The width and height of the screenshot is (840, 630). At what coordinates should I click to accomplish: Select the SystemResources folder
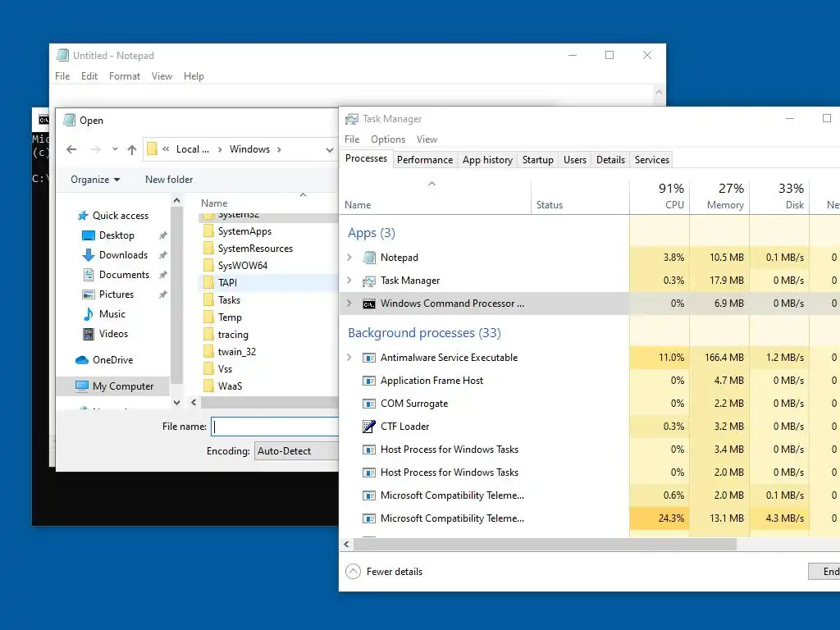(256, 249)
